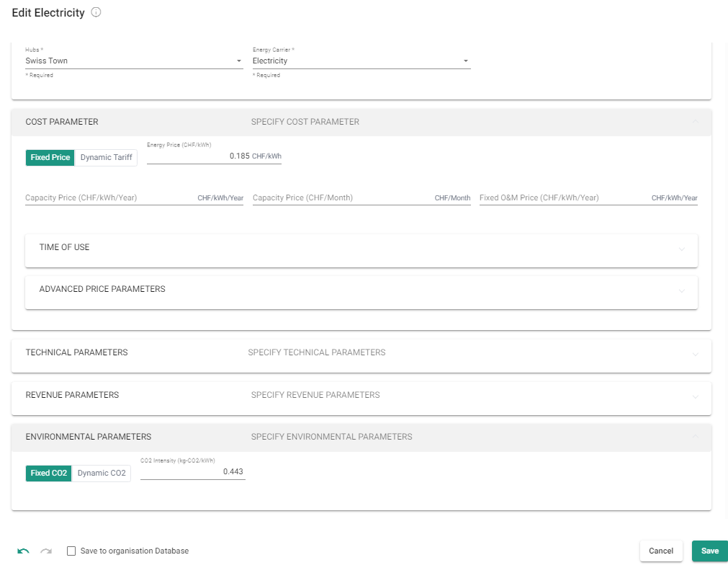Switch to Dynamic CO2 mode
The image size is (728, 578).
point(102,473)
